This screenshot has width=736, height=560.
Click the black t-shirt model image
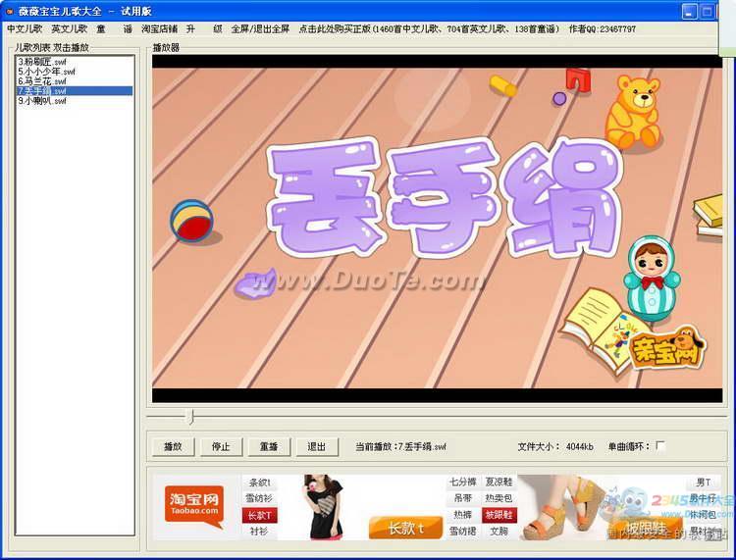321,507
